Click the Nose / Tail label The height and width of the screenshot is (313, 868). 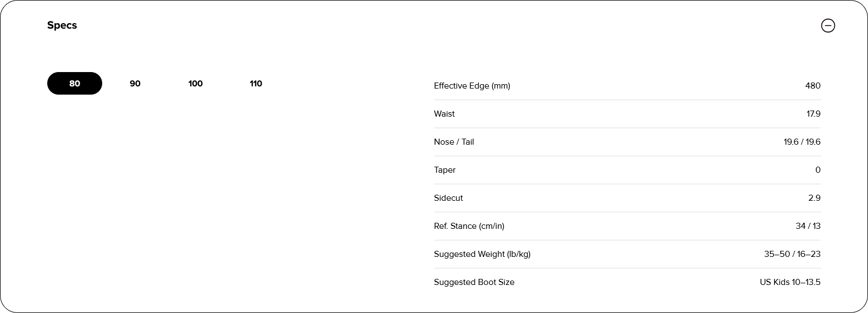(x=454, y=142)
